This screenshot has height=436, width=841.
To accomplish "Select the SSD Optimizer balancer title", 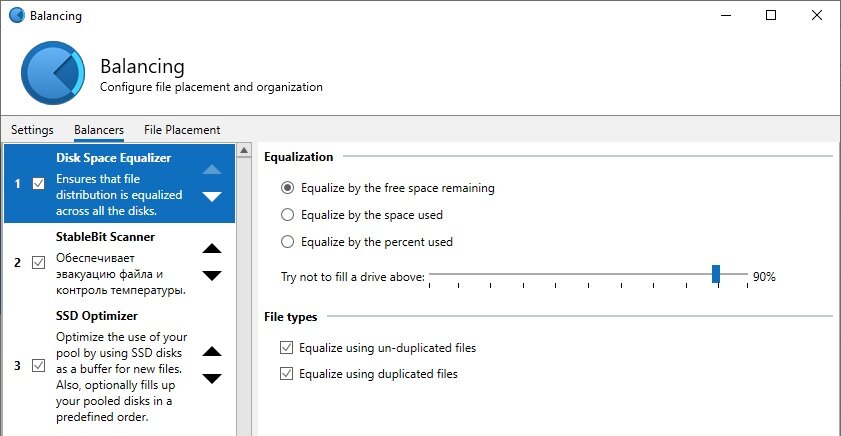I will pos(97,315).
